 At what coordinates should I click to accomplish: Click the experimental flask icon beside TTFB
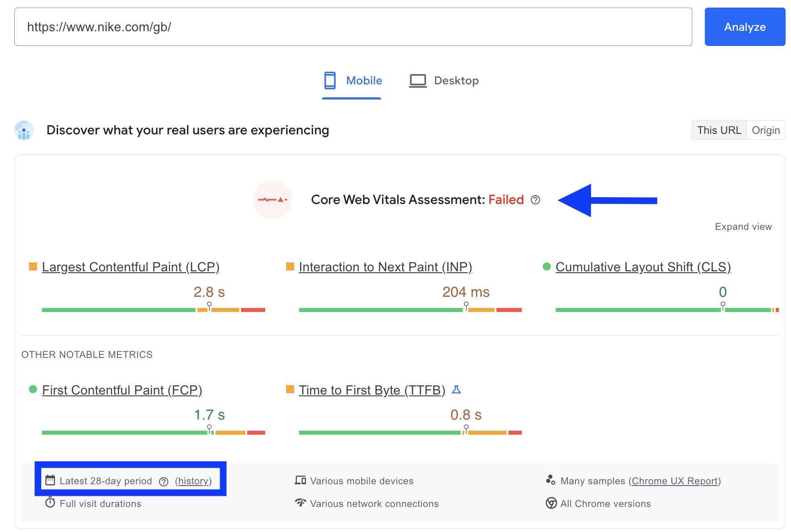(456, 389)
